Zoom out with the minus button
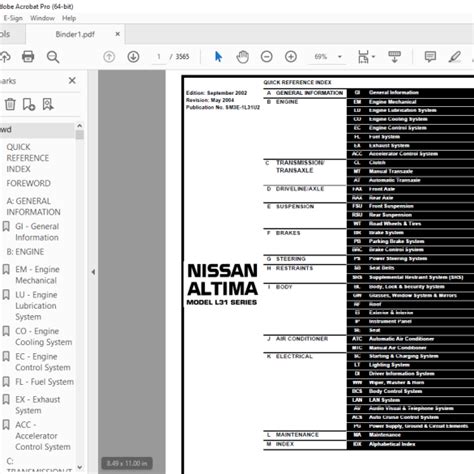 (267, 57)
